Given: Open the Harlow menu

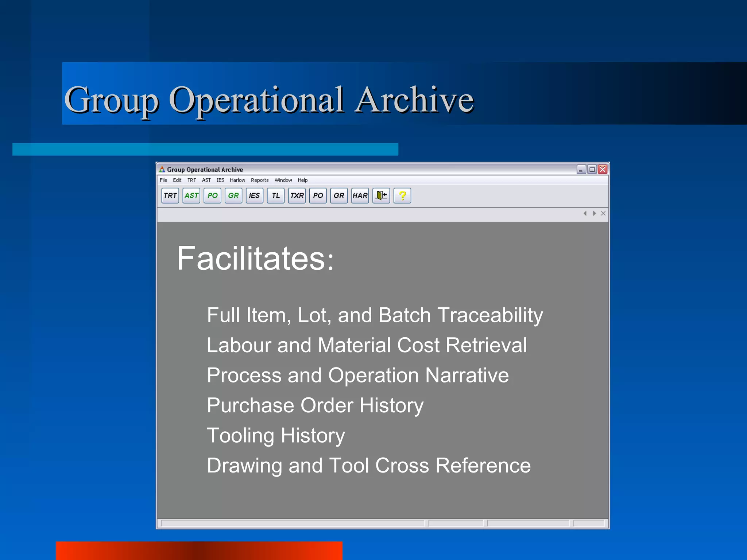Looking at the screenshot, I should coord(237,180).
